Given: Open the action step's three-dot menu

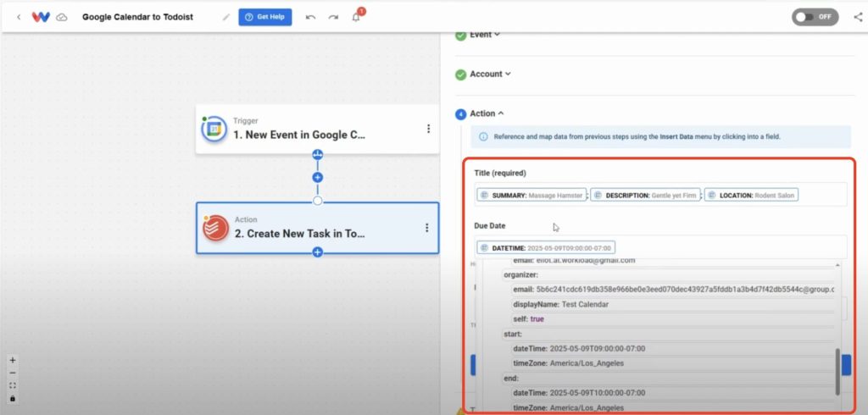Looking at the screenshot, I should (427, 228).
